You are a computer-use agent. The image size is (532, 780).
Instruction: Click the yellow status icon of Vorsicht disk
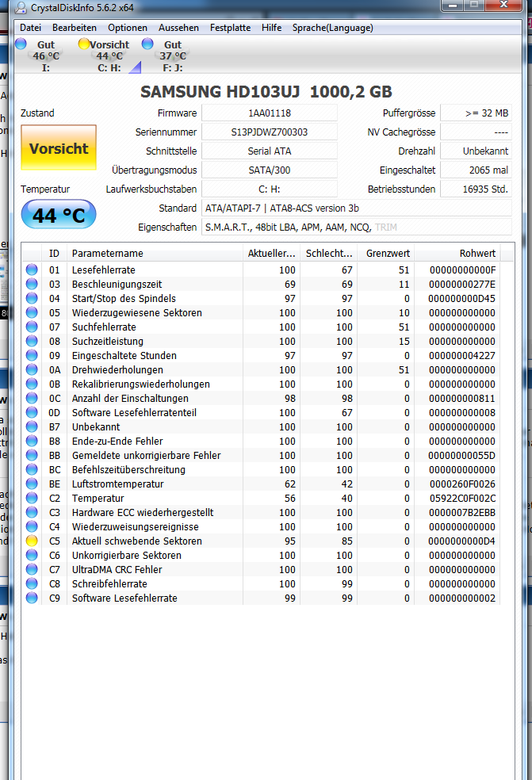click(x=83, y=44)
